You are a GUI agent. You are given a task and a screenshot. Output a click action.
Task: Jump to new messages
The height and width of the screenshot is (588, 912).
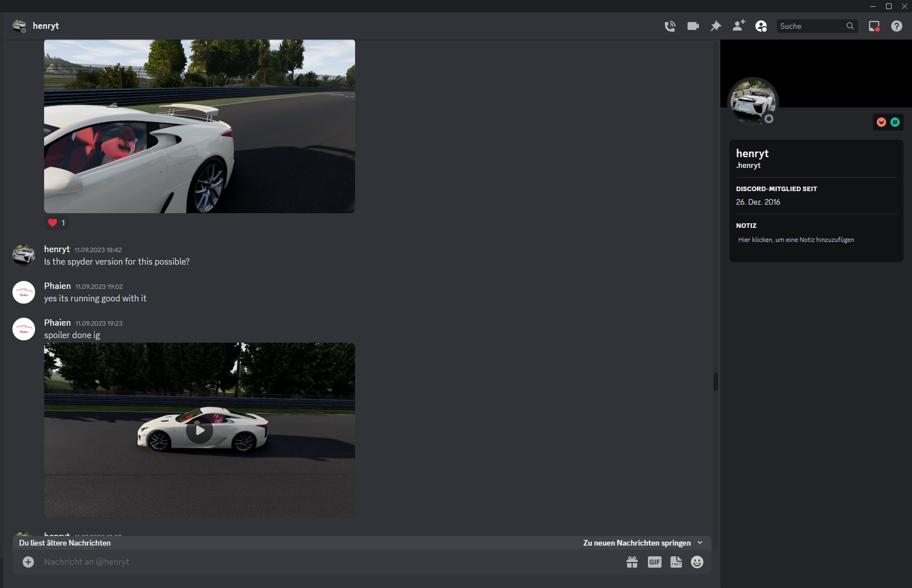[x=637, y=543]
